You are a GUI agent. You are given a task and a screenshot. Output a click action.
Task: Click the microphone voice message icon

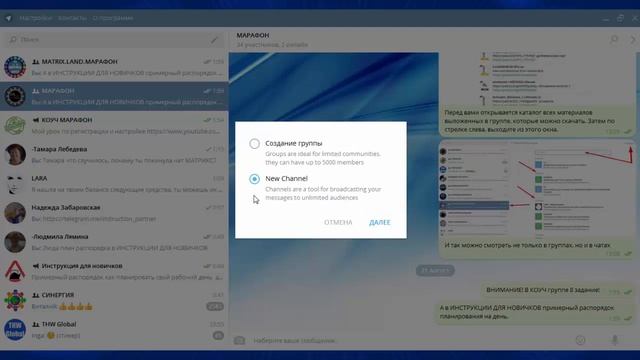[x=614, y=340]
